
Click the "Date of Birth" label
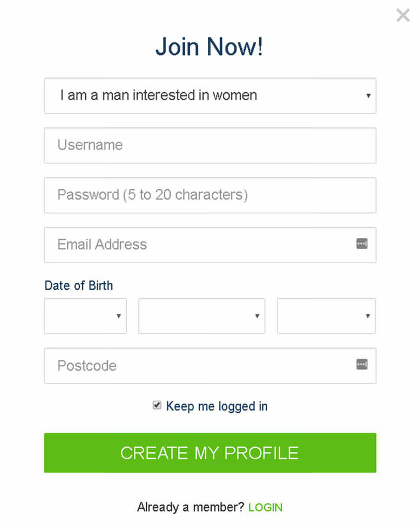pos(78,285)
